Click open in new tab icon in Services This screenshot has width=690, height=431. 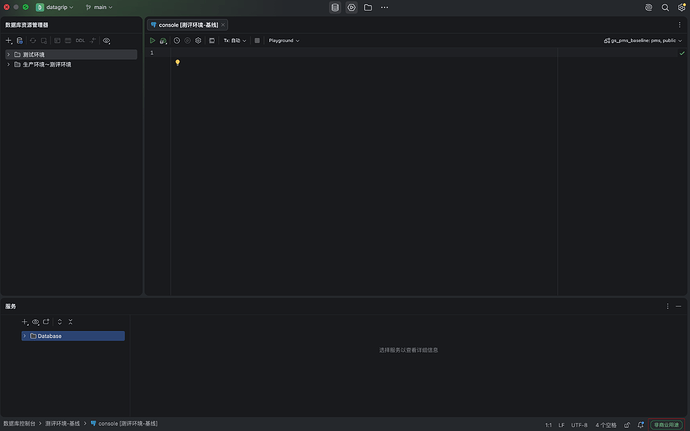click(x=46, y=322)
